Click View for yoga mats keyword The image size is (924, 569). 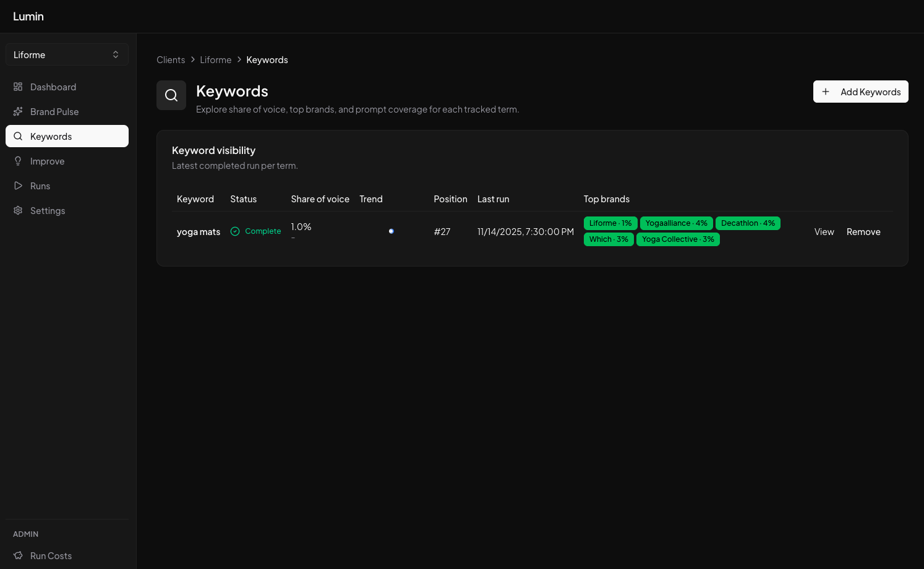[x=824, y=232]
